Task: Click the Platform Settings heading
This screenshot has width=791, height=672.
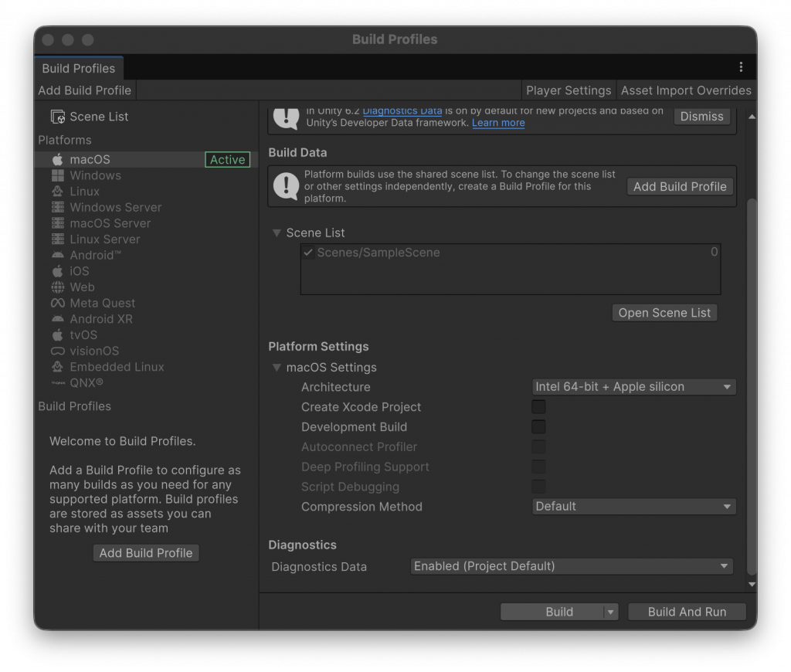Action: [318, 347]
